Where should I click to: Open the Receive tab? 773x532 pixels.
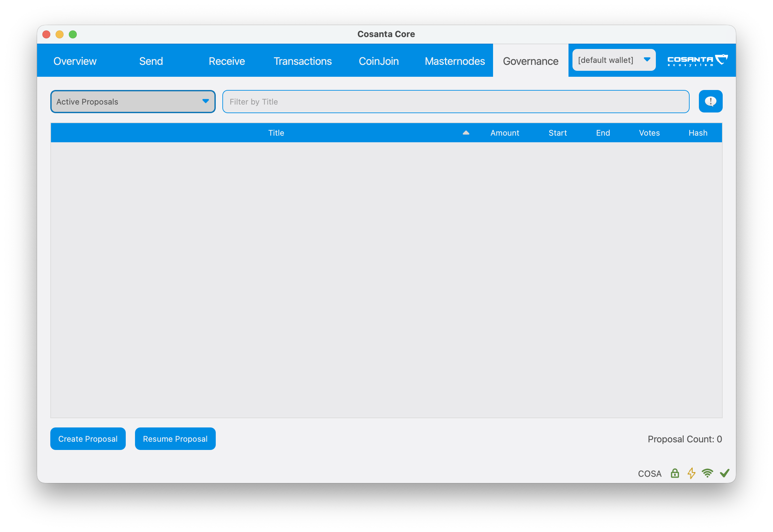[227, 61]
